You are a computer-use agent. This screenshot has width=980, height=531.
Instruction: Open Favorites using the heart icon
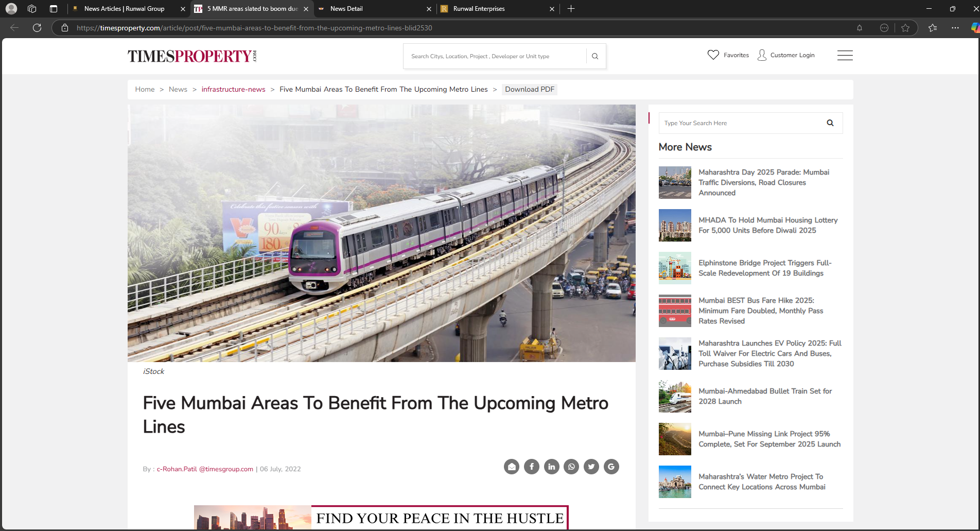tap(713, 55)
